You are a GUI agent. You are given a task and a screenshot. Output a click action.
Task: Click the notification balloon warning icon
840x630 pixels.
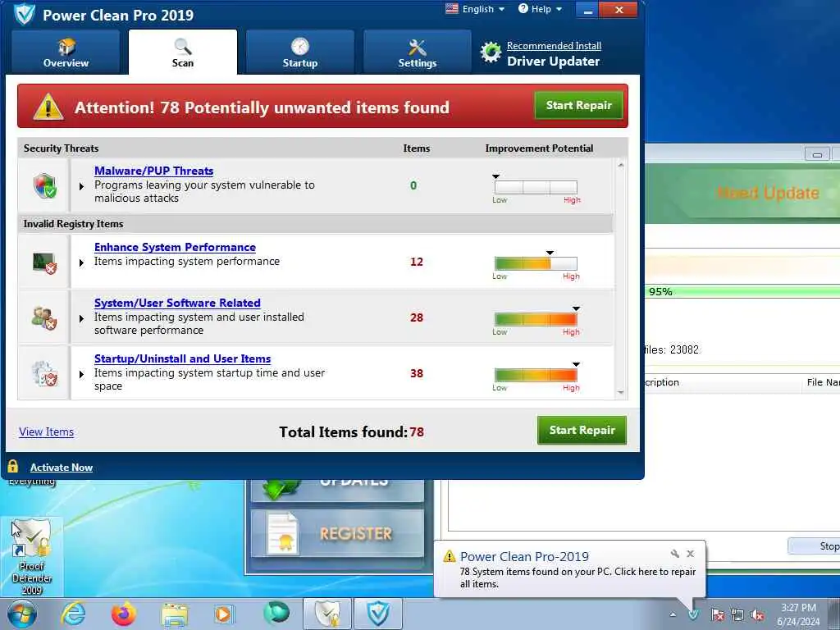pos(449,557)
